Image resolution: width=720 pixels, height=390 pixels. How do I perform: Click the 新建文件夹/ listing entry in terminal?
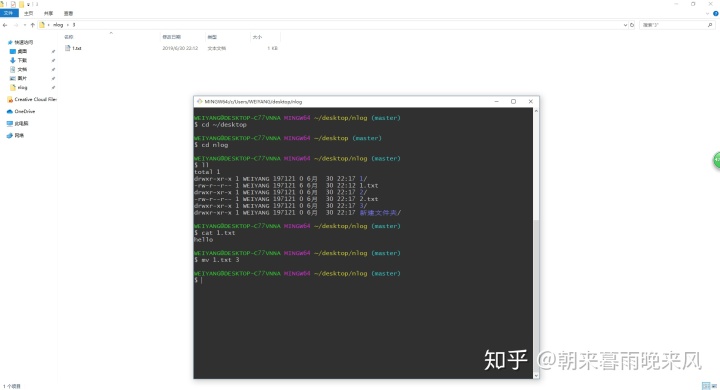pyautogui.click(x=380, y=213)
